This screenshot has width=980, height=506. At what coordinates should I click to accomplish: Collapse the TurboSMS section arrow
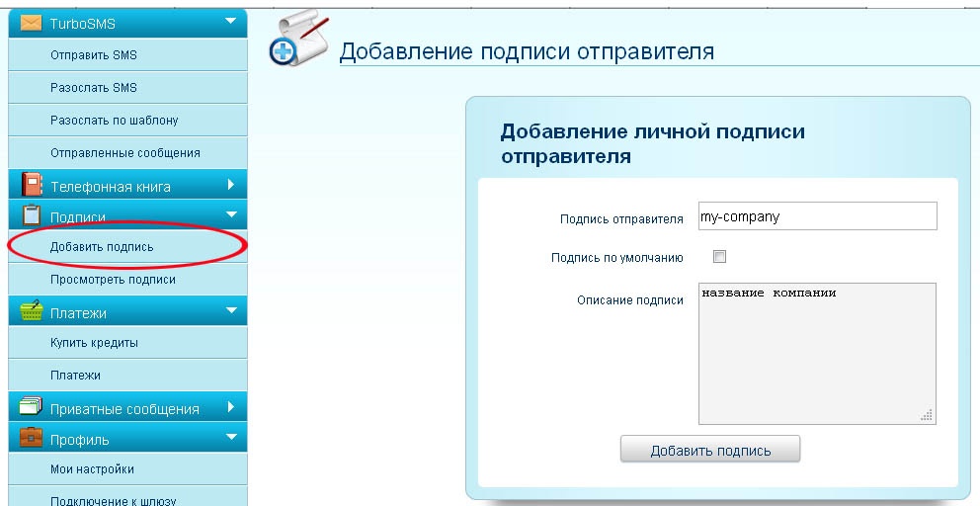pyautogui.click(x=230, y=21)
